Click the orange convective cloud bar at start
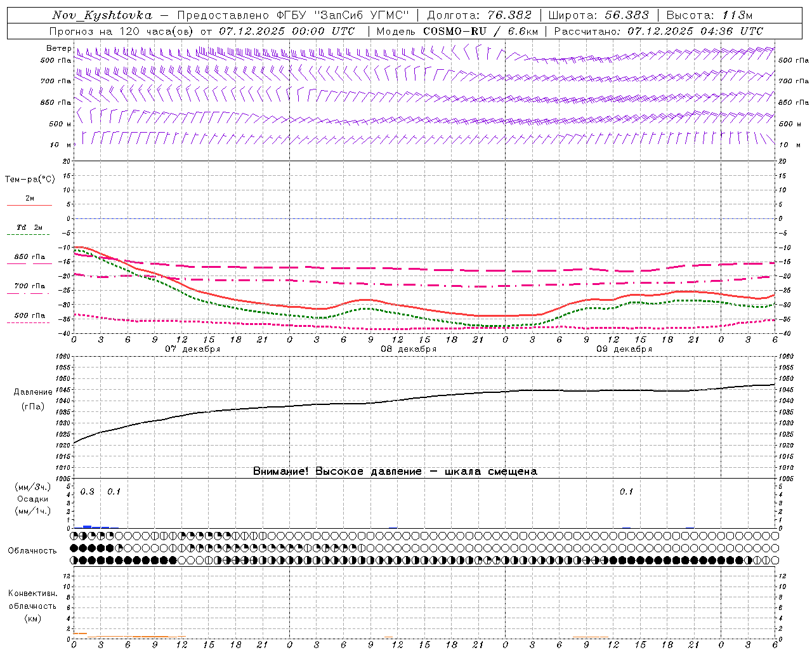Viewport: 812px width, 650px height. (80, 633)
